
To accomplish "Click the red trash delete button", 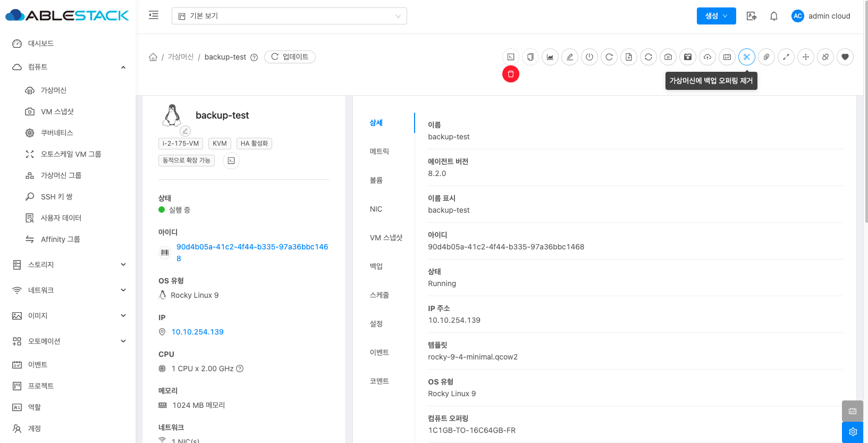I will point(510,74).
